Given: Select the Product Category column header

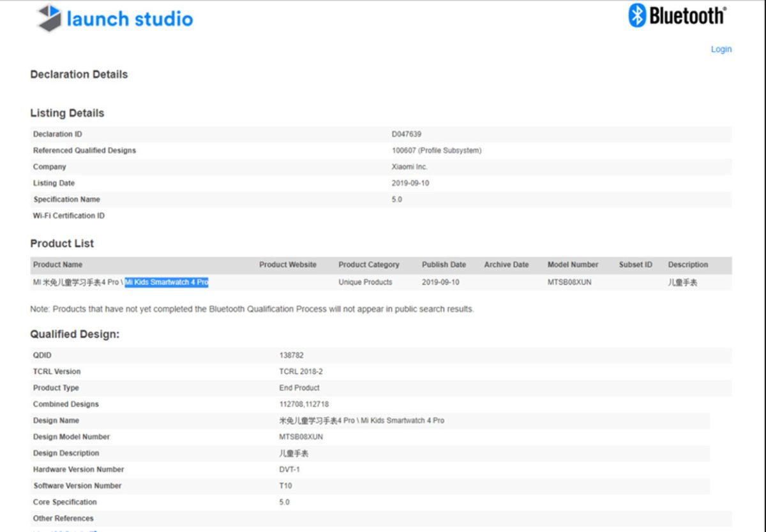Looking at the screenshot, I should 368,265.
